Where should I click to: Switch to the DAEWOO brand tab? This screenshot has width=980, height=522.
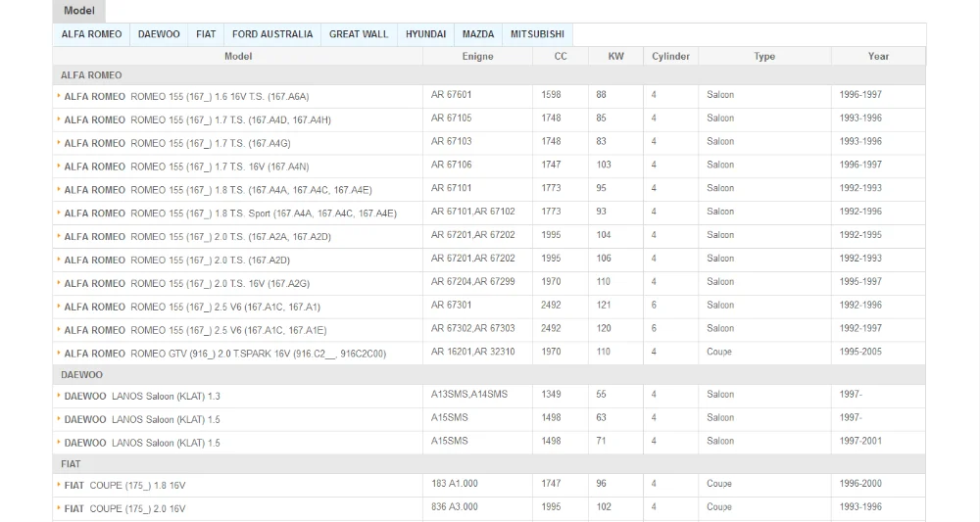click(x=159, y=34)
